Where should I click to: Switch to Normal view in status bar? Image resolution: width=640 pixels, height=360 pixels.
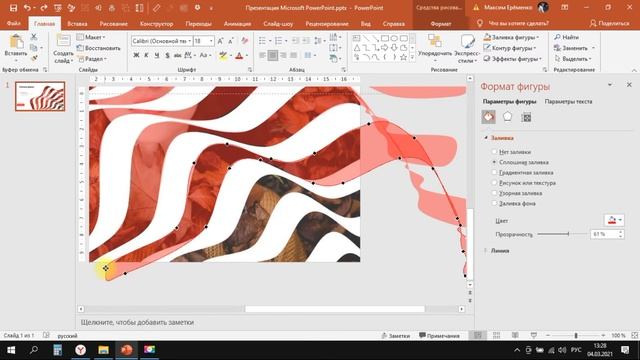(x=478, y=336)
